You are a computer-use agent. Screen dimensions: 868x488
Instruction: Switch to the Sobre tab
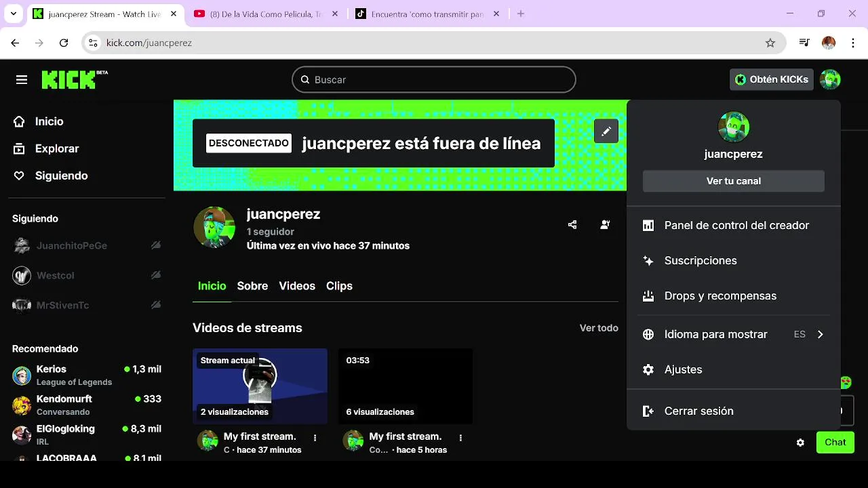click(252, 286)
